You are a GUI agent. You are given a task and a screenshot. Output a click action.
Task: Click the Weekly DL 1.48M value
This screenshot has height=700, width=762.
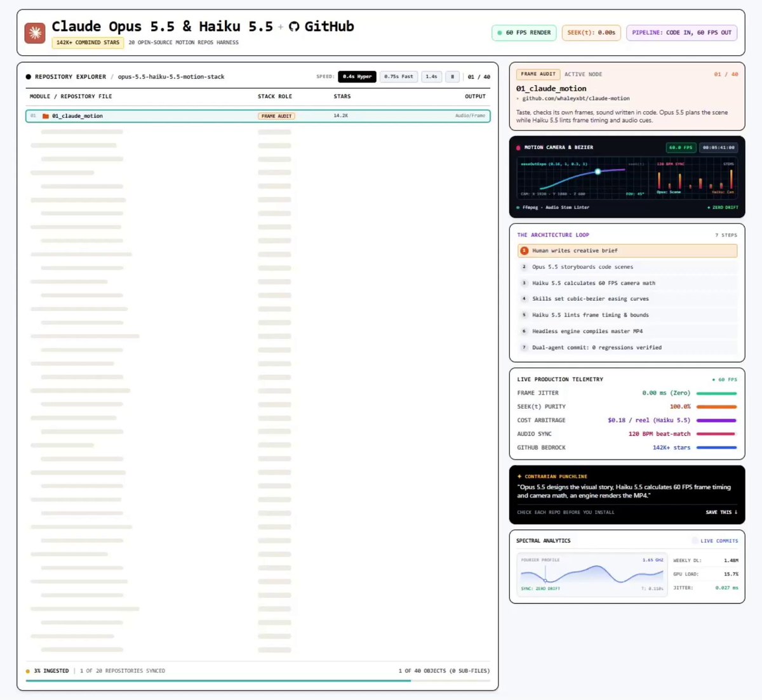pyautogui.click(x=731, y=561)
